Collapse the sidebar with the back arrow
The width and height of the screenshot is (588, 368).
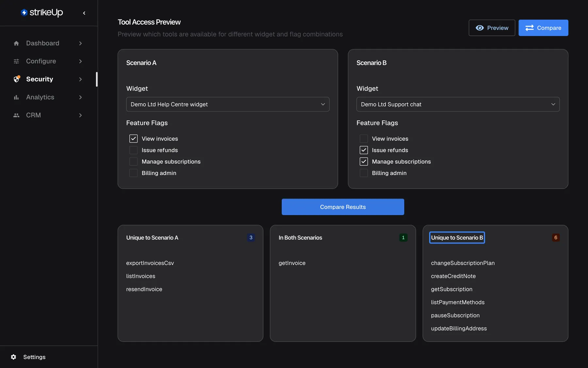tap(84, 13)
